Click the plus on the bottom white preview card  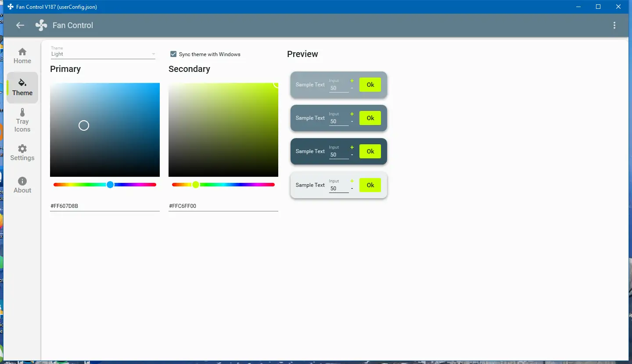[352, 181]
